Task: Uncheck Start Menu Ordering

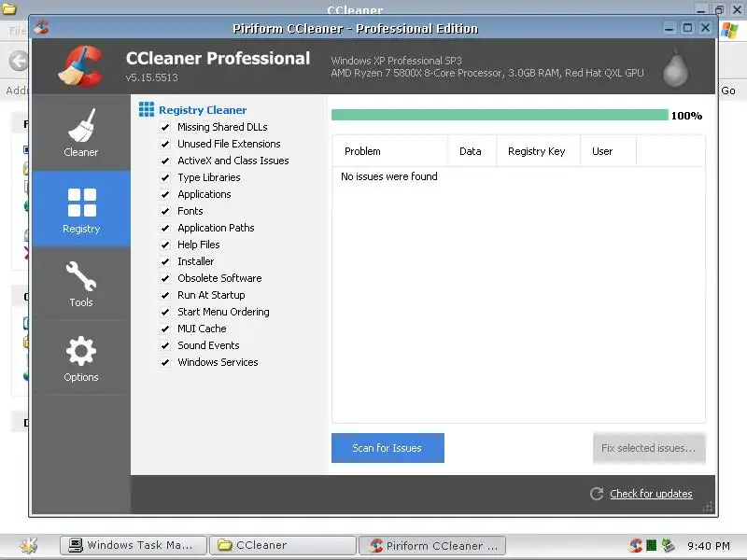Action: [x=165, y=312]
